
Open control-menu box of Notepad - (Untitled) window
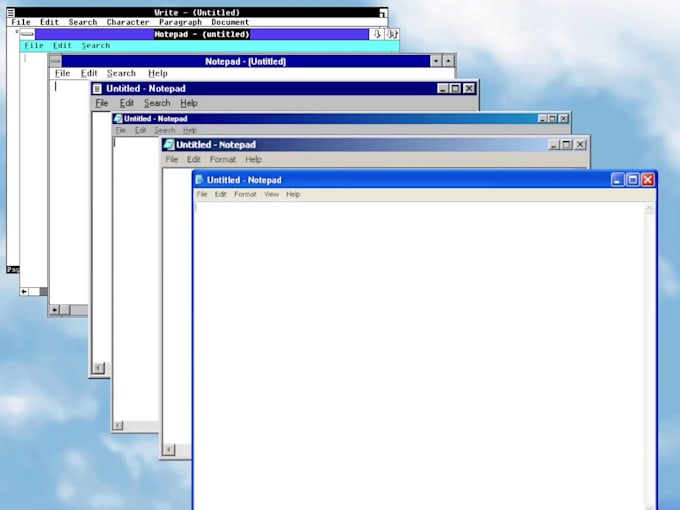point(56,61)
